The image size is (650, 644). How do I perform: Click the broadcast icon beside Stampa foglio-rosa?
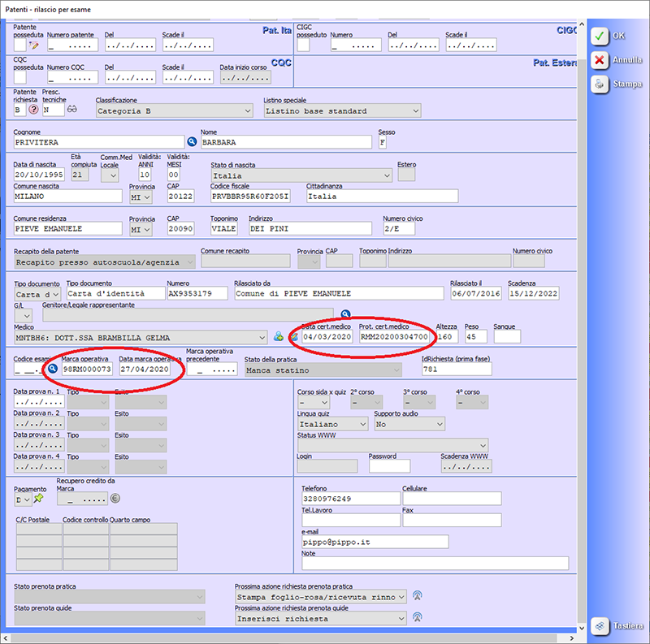click(x=418, y=597)
